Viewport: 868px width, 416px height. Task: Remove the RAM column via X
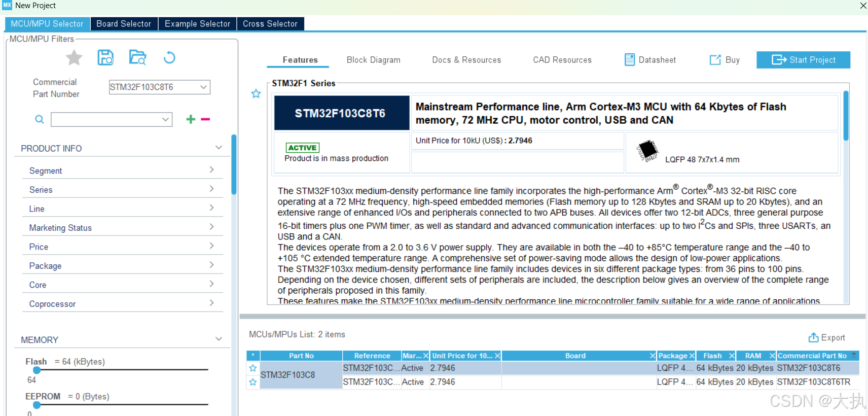pyautogui.click(x=772, y=356)
